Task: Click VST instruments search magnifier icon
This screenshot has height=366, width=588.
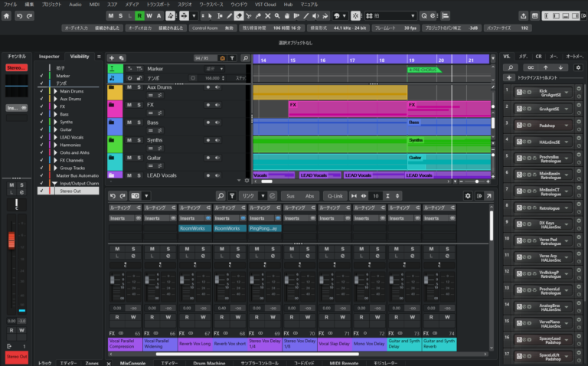Action: (x=511, y=67)
